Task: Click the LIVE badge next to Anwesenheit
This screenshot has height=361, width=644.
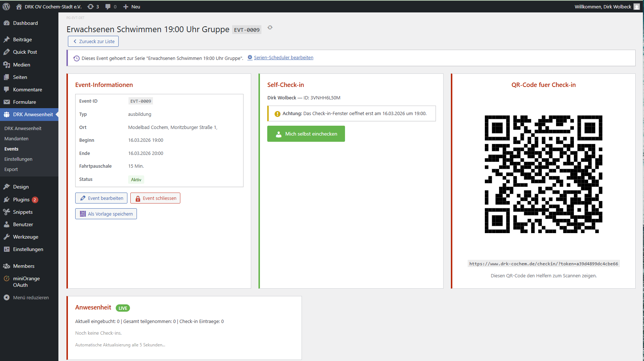Action: [123, 308]
